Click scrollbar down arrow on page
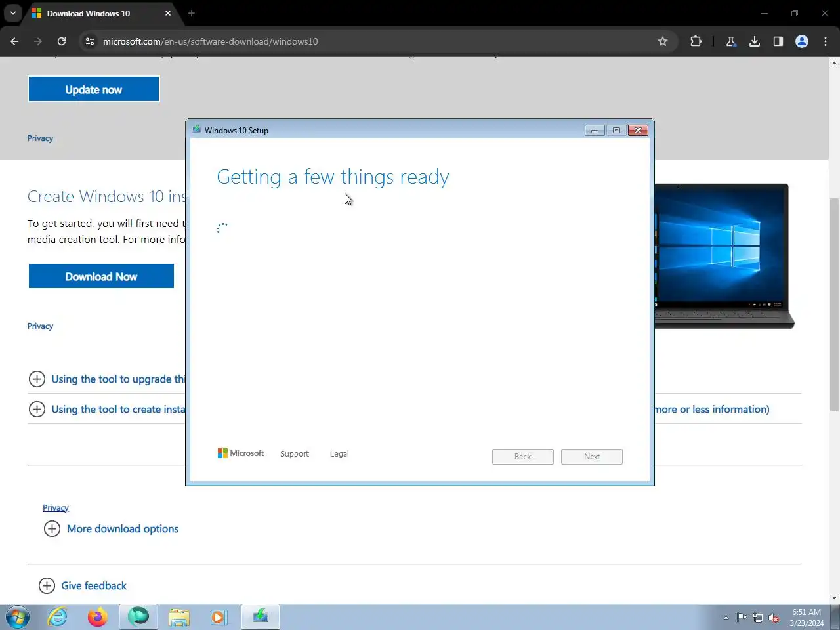 (834, 598)
